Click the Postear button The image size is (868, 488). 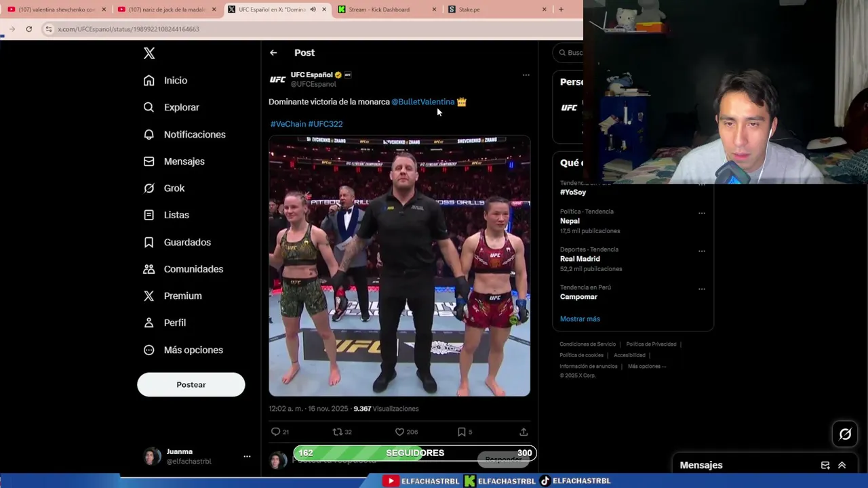(x=191, y=384)
